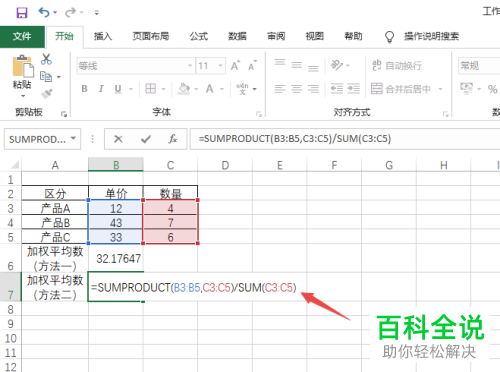This screenshot has width=500, height=372.
Task: Open the 字体 dialog launcher
Action: [259, 114]
